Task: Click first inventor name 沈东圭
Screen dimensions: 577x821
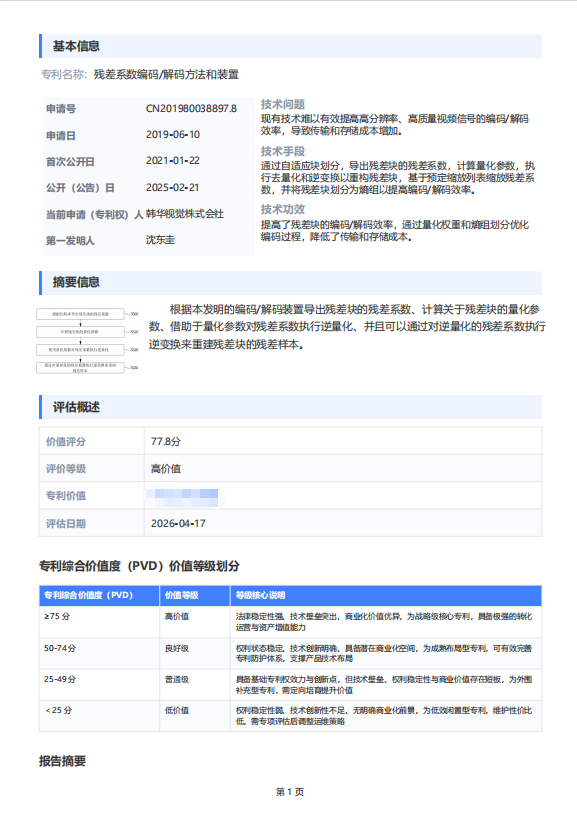Action: click(x=160, y=240)
